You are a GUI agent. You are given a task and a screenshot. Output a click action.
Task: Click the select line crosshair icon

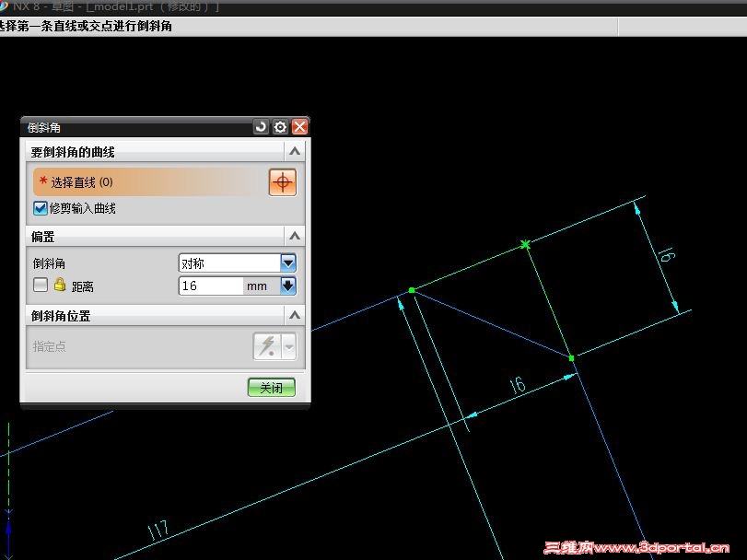[x=283, y=182]
